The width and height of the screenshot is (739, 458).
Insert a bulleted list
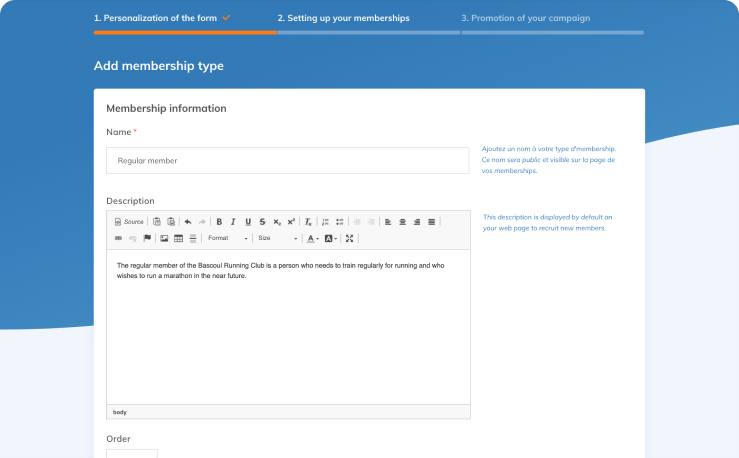pos(339,221)
